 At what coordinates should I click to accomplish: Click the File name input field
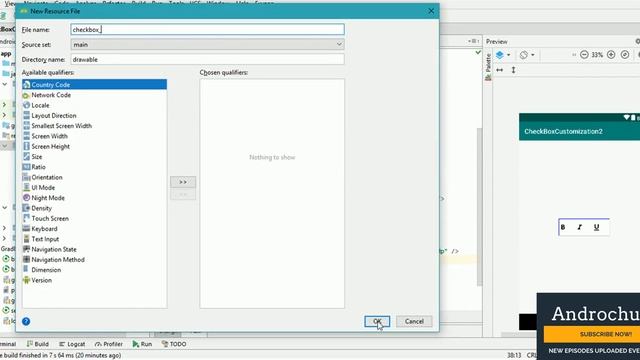[207, 29]
